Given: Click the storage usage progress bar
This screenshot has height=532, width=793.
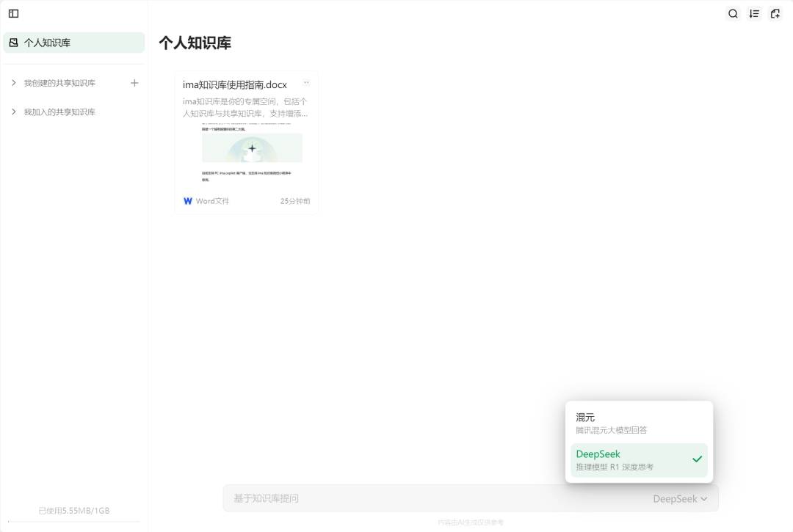Looking at the screenshot, I should pos(74,522).
